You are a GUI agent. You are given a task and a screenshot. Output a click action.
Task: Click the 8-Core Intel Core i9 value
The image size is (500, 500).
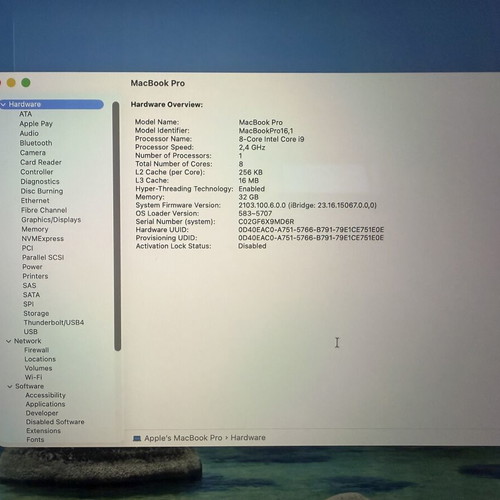271,139
